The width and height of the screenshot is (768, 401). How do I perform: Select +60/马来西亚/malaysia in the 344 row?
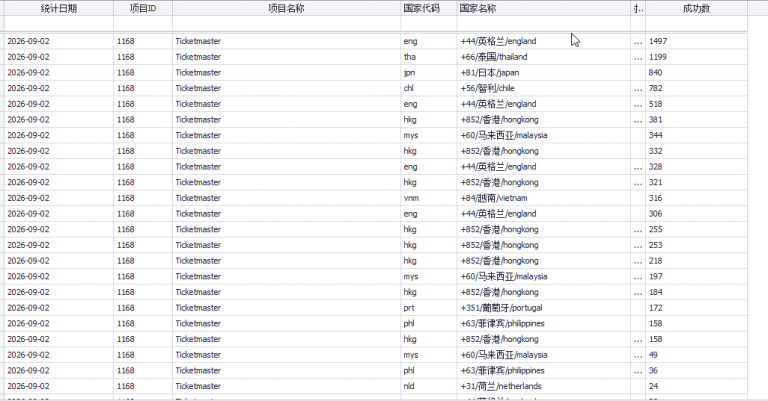click(x=544, y=135)
